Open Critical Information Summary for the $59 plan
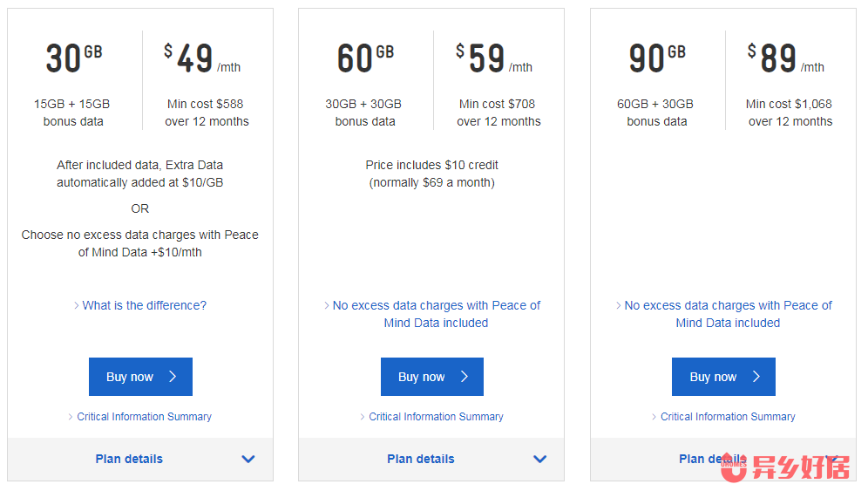 pos(436,417)
